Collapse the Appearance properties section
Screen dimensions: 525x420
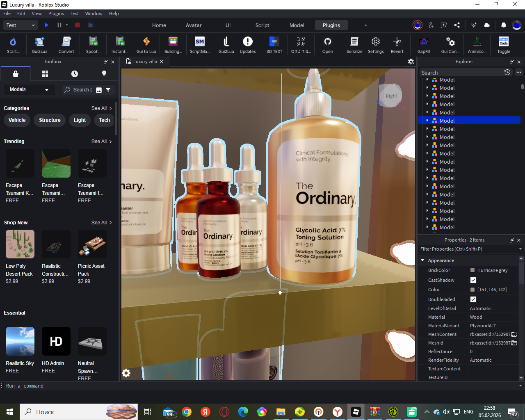(423, 260)
